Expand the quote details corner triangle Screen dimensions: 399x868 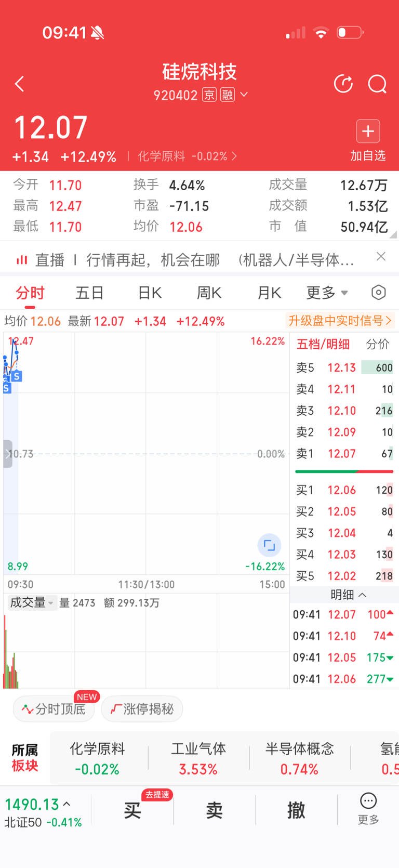[x=393, y=234]
